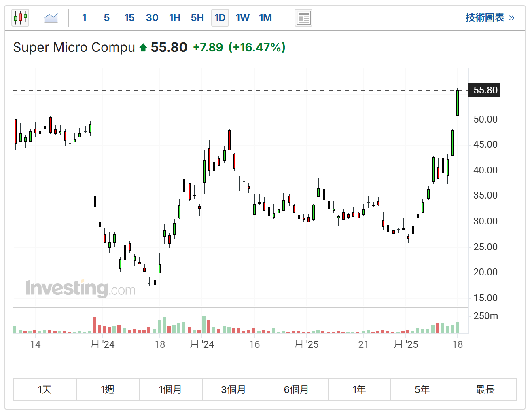The height and width of the screenshot is (412, 532).
Task: Set the range to 1週
Action: coord(108,390)
